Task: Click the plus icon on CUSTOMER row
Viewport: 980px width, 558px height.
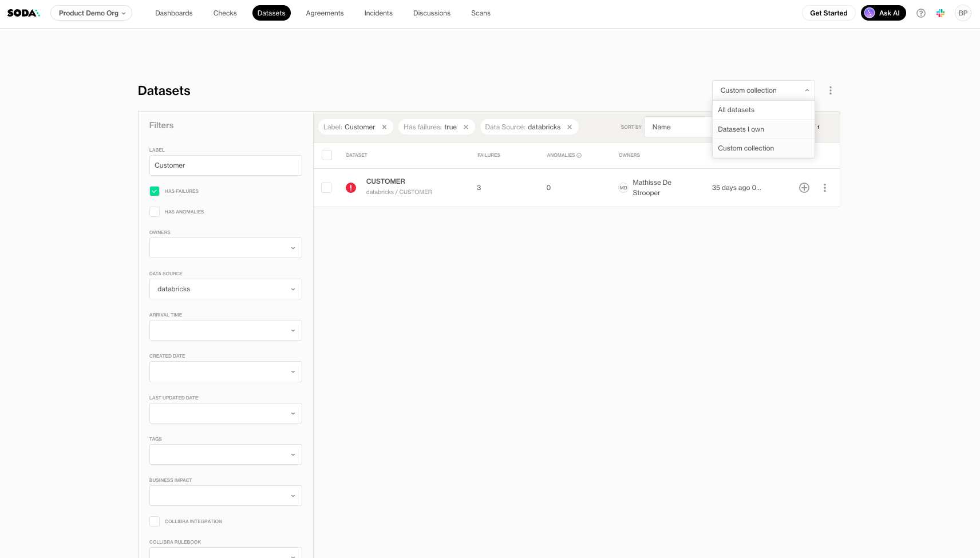Action: point(804,188)
